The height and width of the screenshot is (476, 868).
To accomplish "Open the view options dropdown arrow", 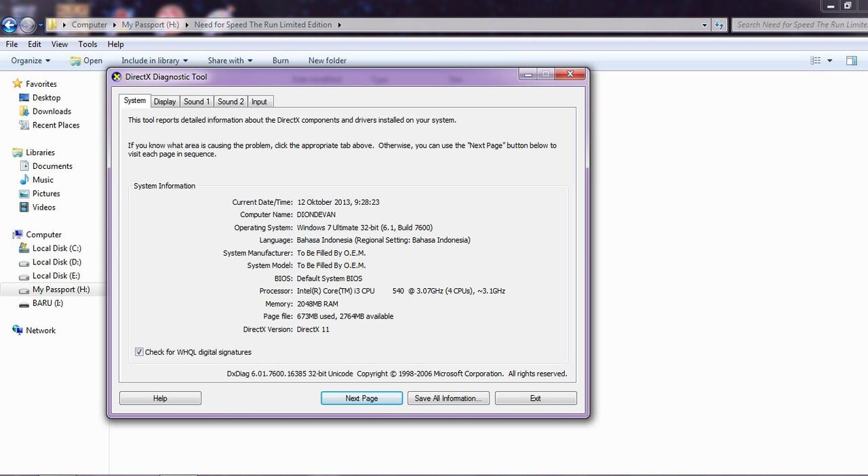I will 830,60.
